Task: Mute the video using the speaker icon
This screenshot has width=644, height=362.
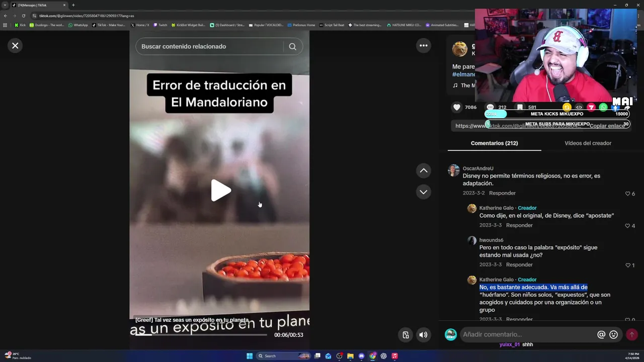Action: [x=424, y=335]
